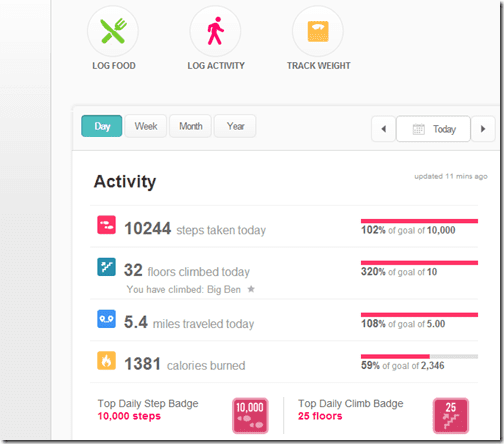Open the Today date dropdown
The height and width of the screenshot is (444, 504).
[433, 129]
